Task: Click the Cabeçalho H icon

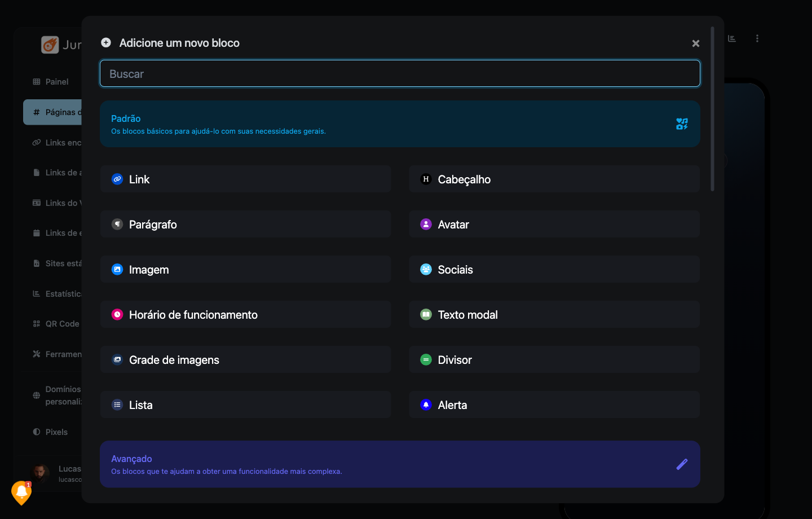Action: (426, 179)
